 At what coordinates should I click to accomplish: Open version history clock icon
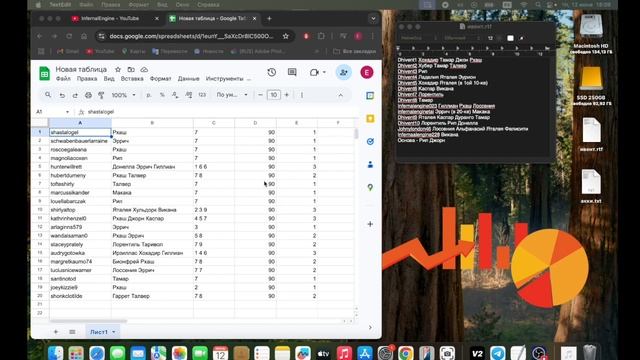(271, 72)
